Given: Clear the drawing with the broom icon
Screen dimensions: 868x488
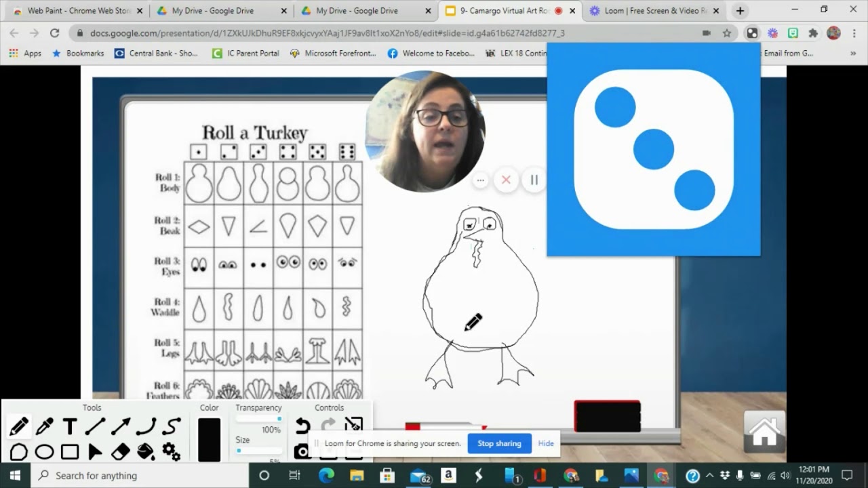Looking at the screenshot, I should point(354,426).
